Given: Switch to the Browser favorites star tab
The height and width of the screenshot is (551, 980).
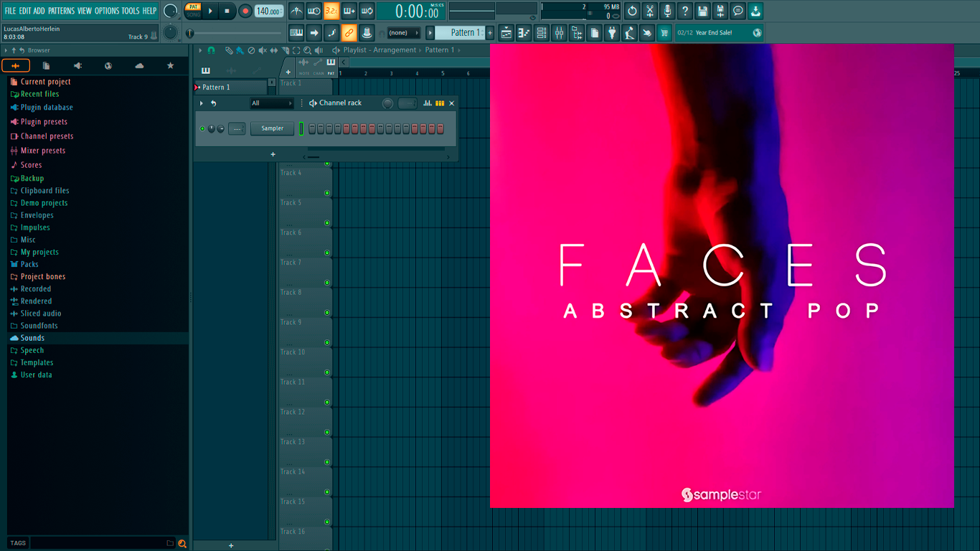Looking at the screenshot, I should pos(170,66).
